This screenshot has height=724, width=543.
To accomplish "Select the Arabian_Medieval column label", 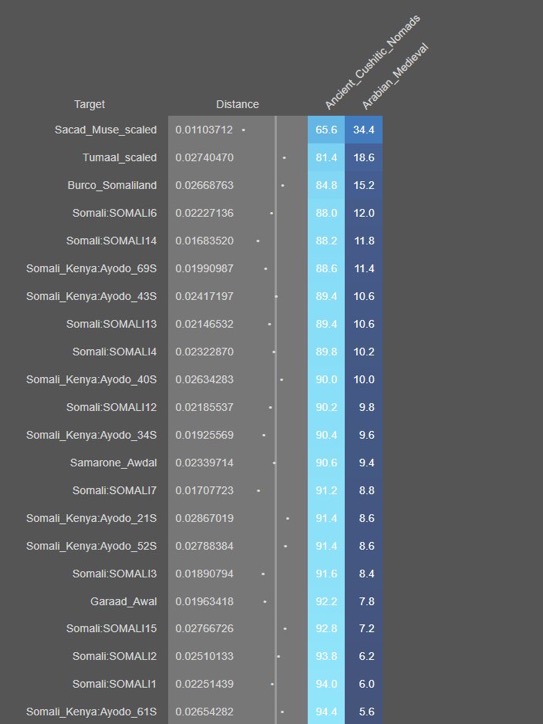I will 395,76.
